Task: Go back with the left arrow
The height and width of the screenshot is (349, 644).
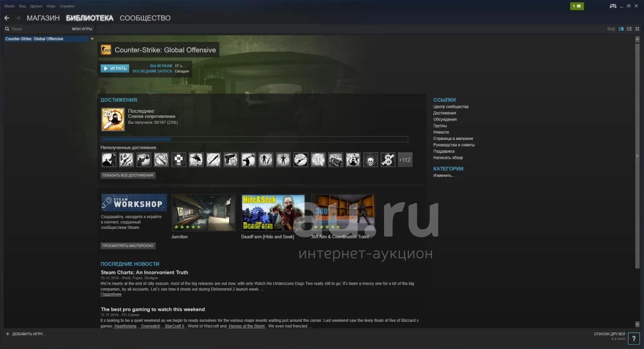Action: (6, 18)
